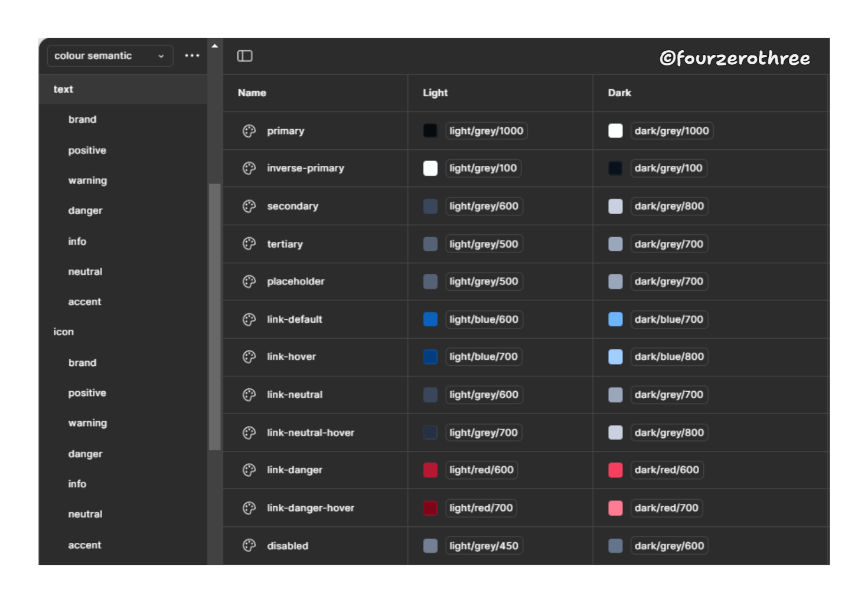Click the palette icon beside placeholder

(x=249, y=281)
